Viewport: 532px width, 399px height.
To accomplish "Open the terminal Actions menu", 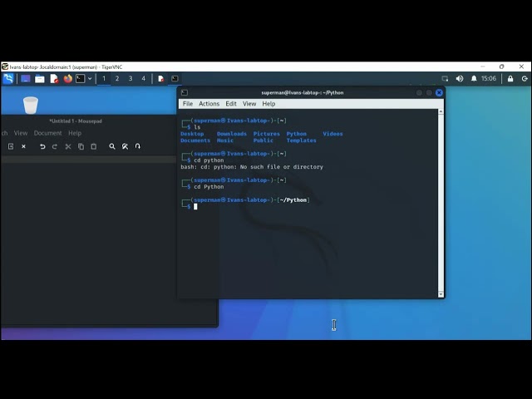I will click(209, 104).
